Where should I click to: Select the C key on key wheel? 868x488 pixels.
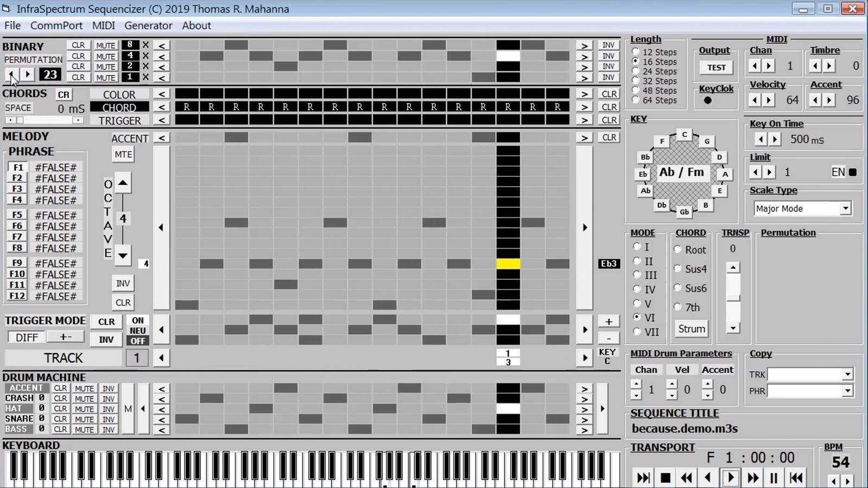pyautogui.click(x=684, y=134)
